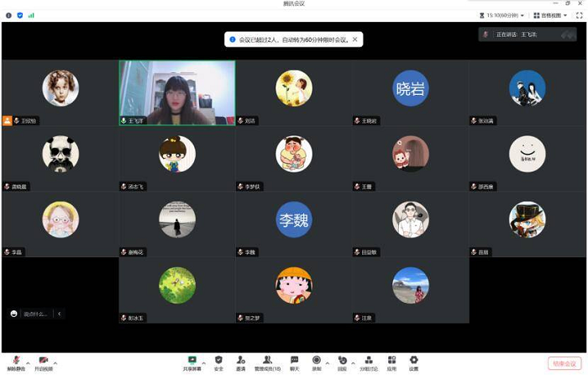
Task: Click the red End Meeting (结束会议) button
Action: tap(564, 363)
